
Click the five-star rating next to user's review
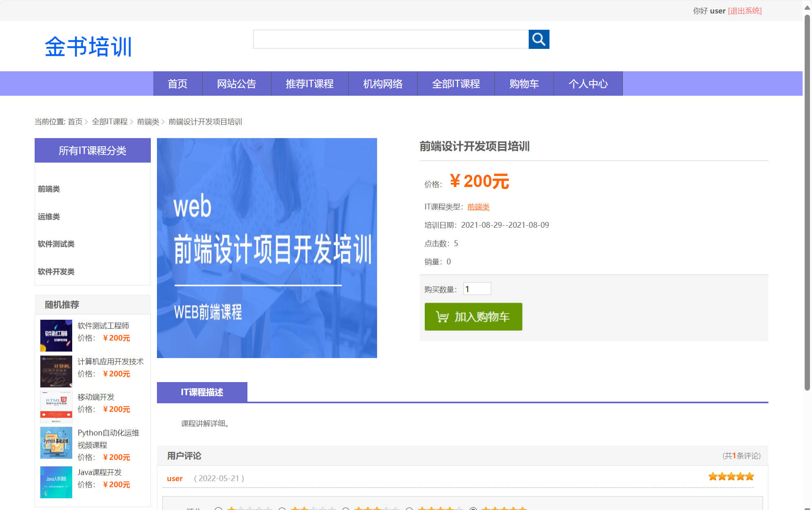730,476
